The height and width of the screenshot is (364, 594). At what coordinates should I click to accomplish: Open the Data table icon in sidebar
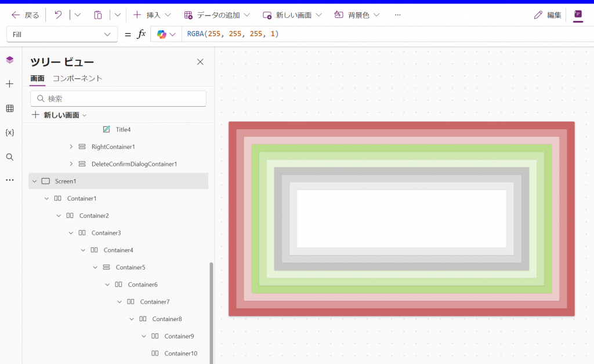(10, 108)
